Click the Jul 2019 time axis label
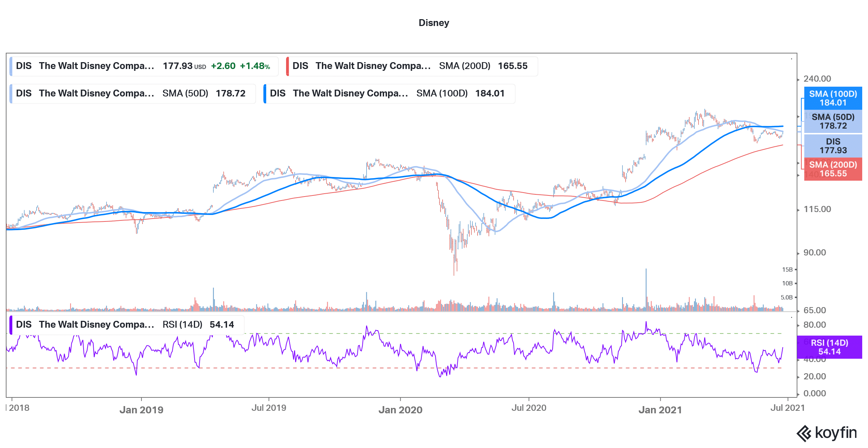868x448 pixels. click(x=269, y=408)
